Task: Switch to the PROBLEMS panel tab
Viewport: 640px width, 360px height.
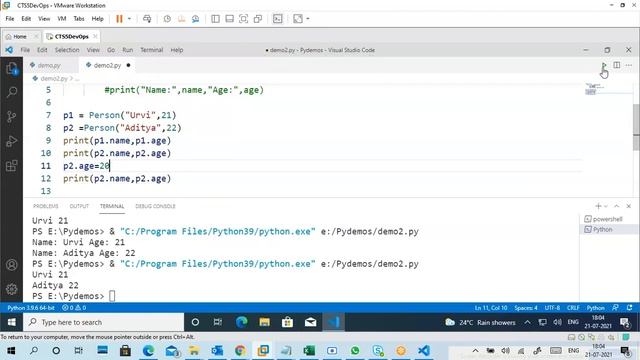Action: click(46, 206)
